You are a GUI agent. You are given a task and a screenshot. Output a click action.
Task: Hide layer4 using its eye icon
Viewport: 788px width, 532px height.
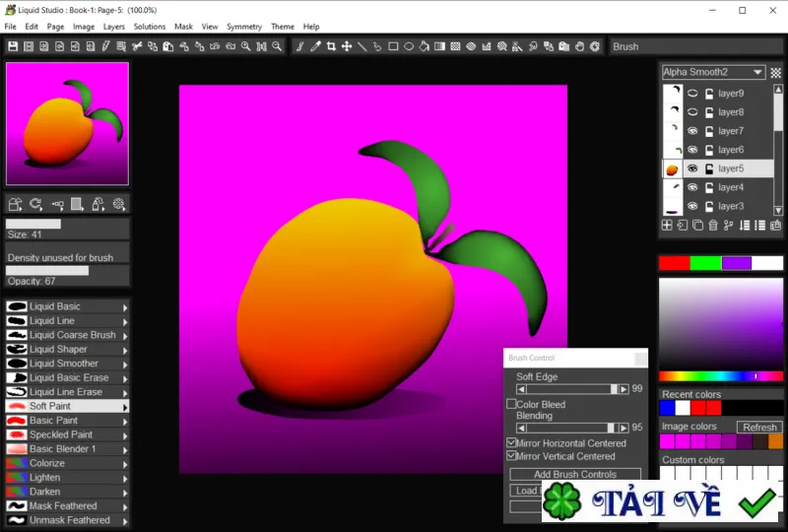click(x=692, y=187)
